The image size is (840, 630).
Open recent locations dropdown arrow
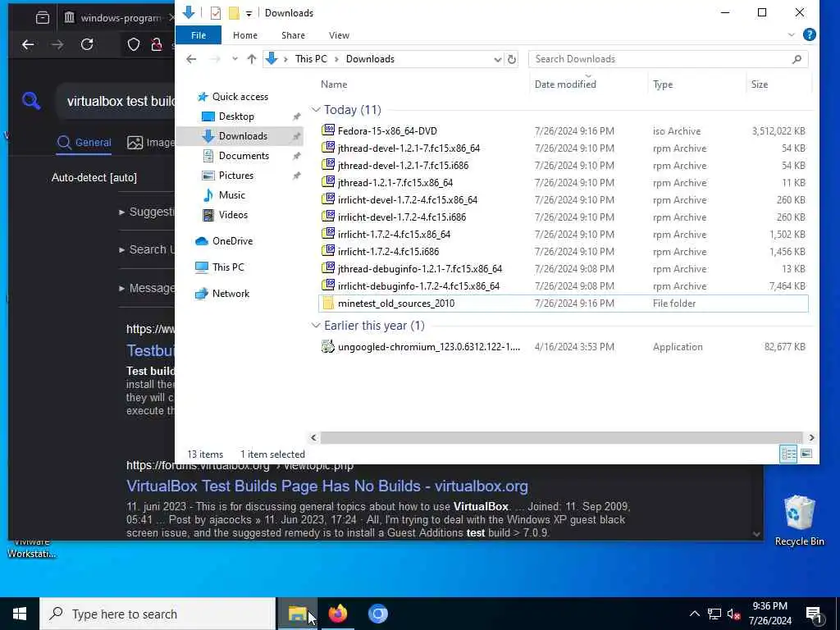pos(235,59)
